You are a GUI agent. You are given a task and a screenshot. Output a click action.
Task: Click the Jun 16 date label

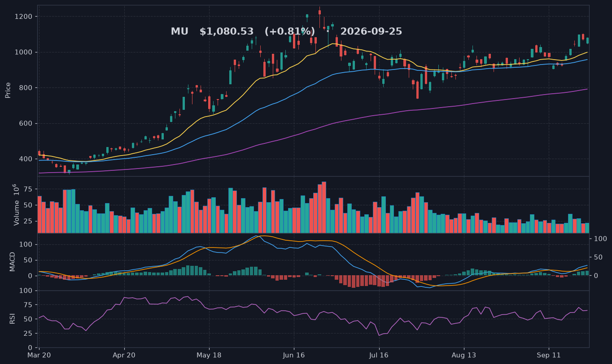pyautogui.click(x=294, y=355)
